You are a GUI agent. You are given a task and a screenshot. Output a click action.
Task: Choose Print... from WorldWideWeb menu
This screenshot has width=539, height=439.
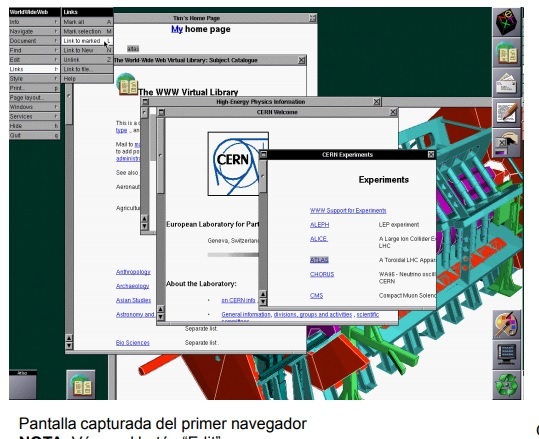34,88
